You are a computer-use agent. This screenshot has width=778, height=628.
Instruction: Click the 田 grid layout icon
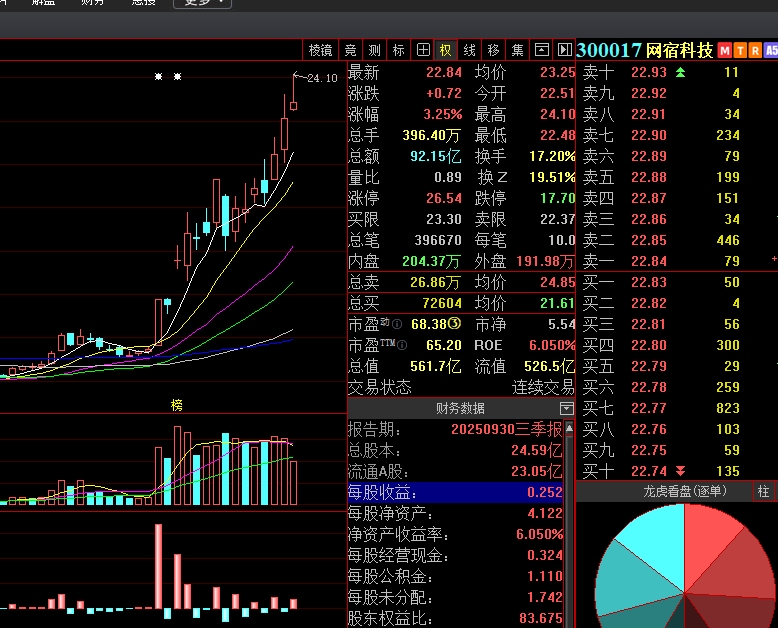[x=423, y=50]
